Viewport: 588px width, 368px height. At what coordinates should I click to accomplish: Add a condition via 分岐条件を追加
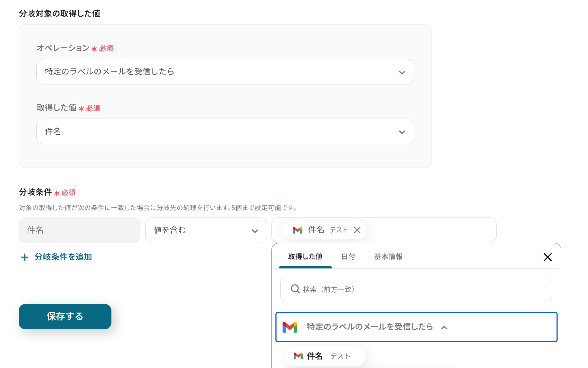click(x=57, y=257)
